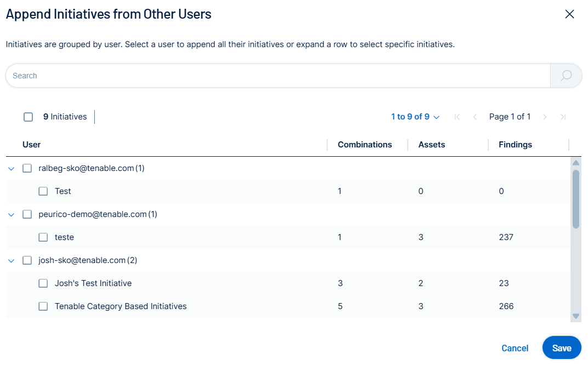The image size is (588, 365).
Task: Collapse the ralbeg-sko@tenable.com row
Action: pos(11,169)
